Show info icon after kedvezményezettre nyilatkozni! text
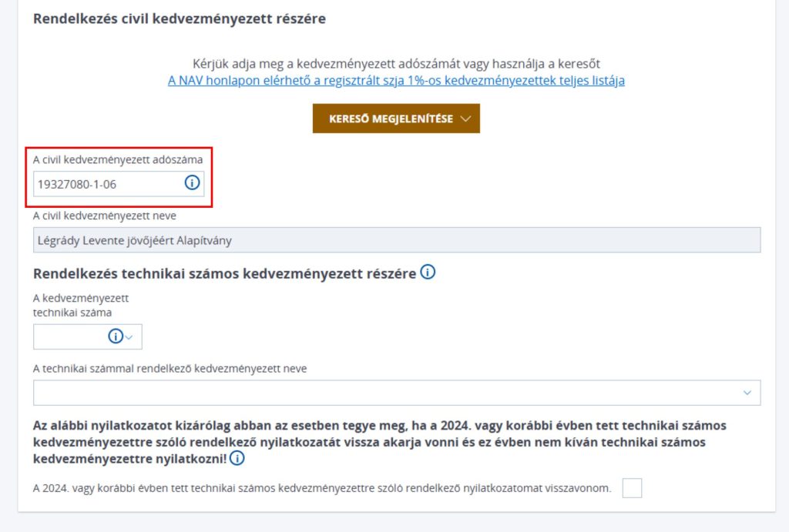789x532 pixels. pos(237,458)
